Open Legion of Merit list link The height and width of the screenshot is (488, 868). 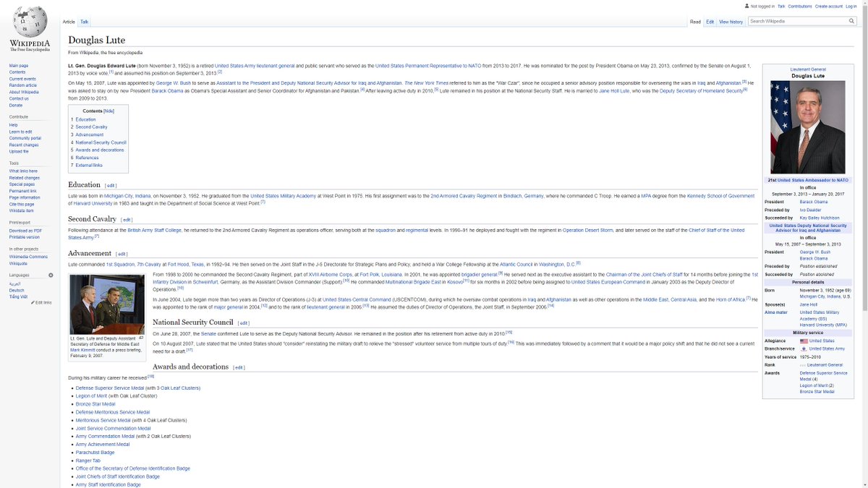tap(91, 396)
